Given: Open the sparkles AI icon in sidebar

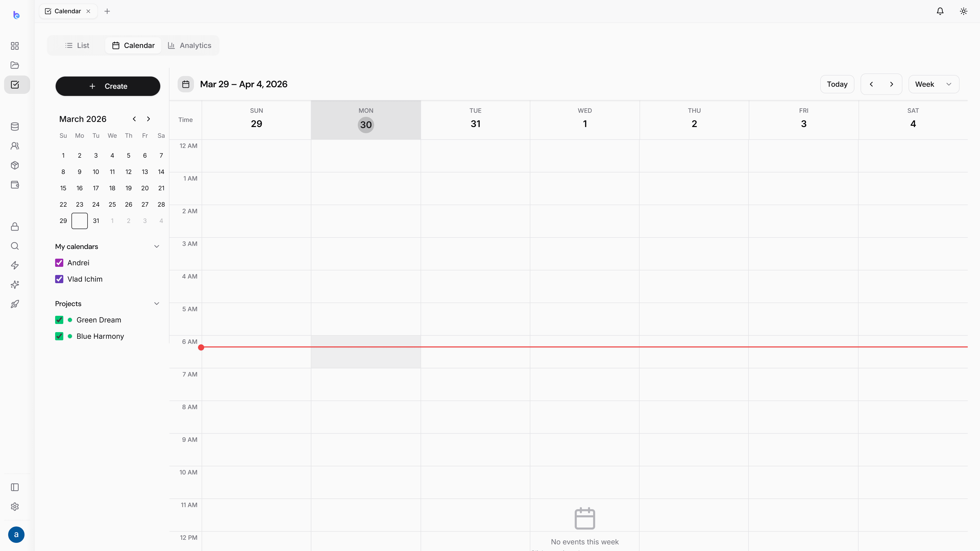Looking at the screenshot, I should [15, 285].
